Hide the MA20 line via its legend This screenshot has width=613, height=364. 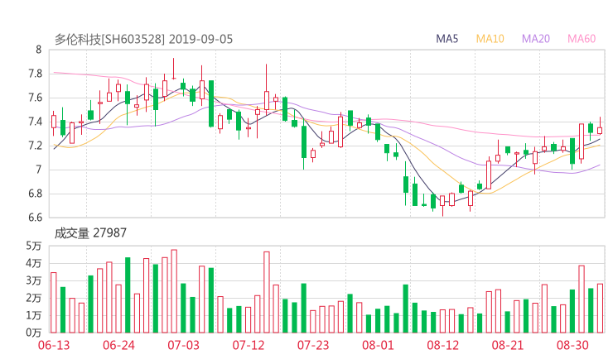tap(535, 39)
